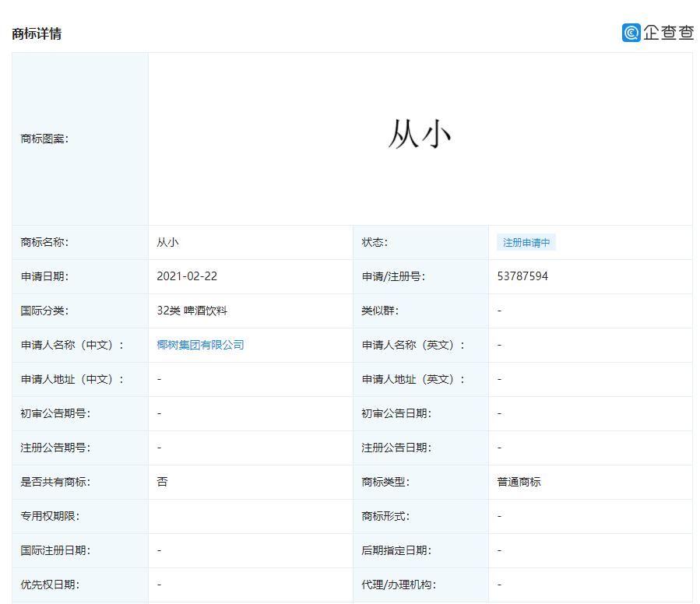Click the 注册申请中 status badge
The width and height of the screenshot is (700, 604).
[x=526, y=242]
